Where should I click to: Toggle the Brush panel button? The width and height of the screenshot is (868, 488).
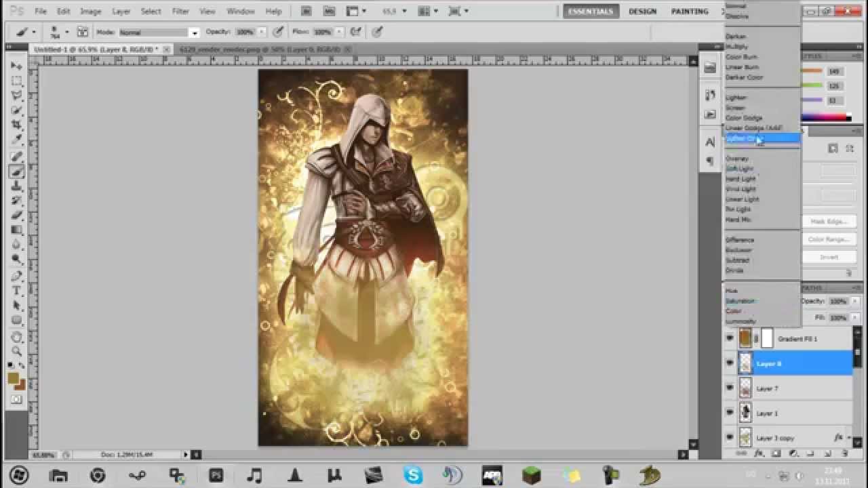point(82,32)
